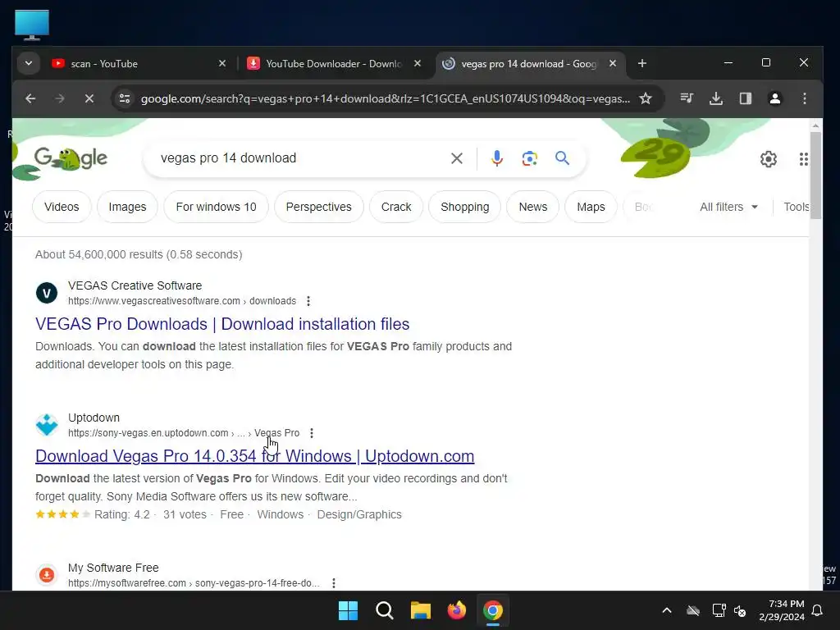Select the Perspectives filter
Viewport: 840px width, 630px height.
tap(319, 207)
